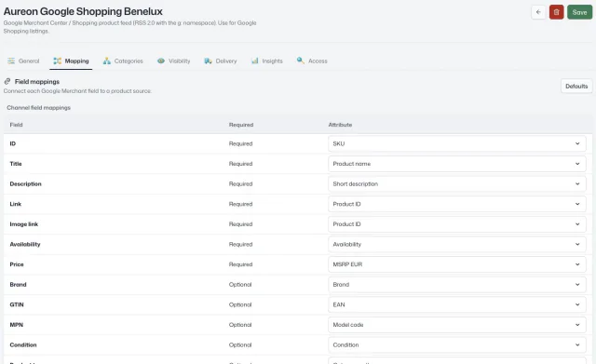Click the Field column header

coord(17,125)
